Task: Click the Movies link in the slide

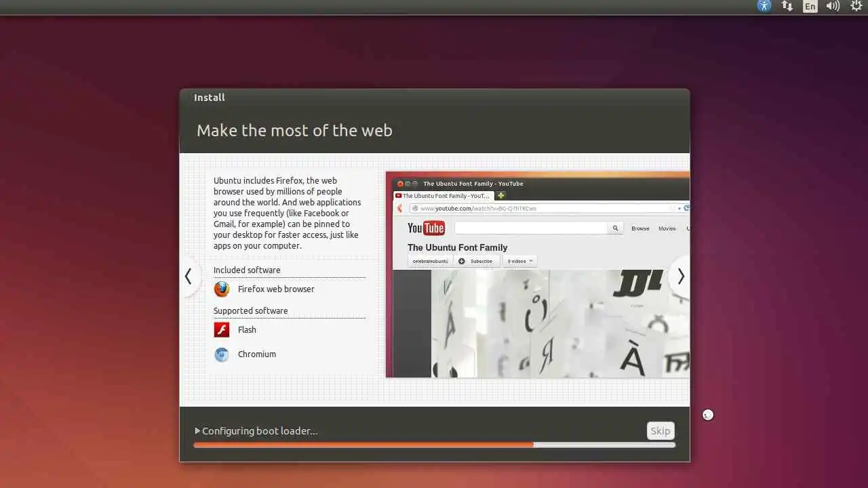Action: [x=667, y=228]
